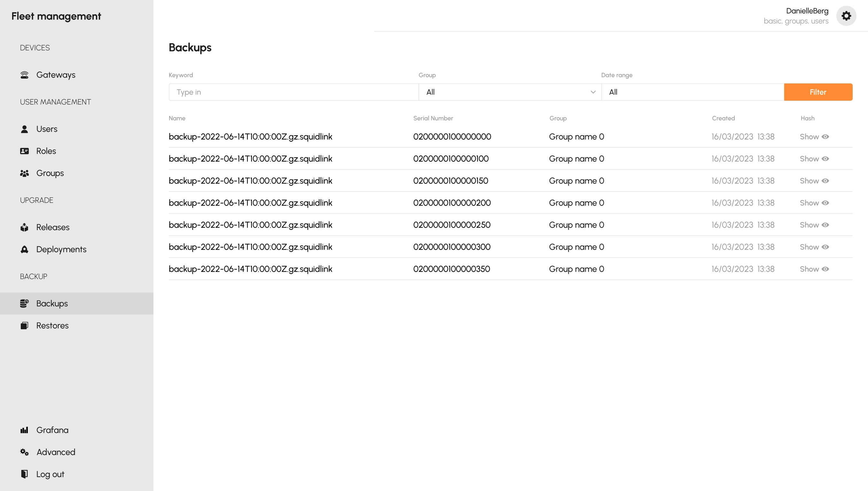The width and height of the screenshot is (868, 491).
Task: Click the Log out door icon
Action: (24, 474)
